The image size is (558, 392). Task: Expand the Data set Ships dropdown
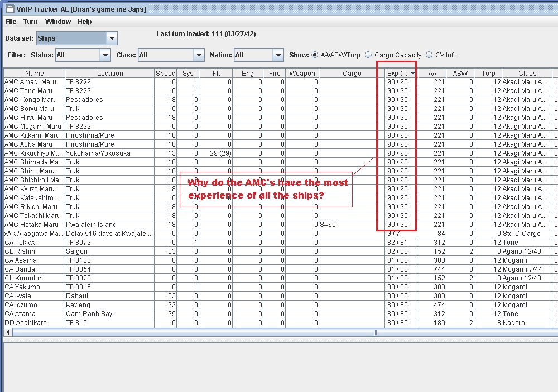coord(112,38)
